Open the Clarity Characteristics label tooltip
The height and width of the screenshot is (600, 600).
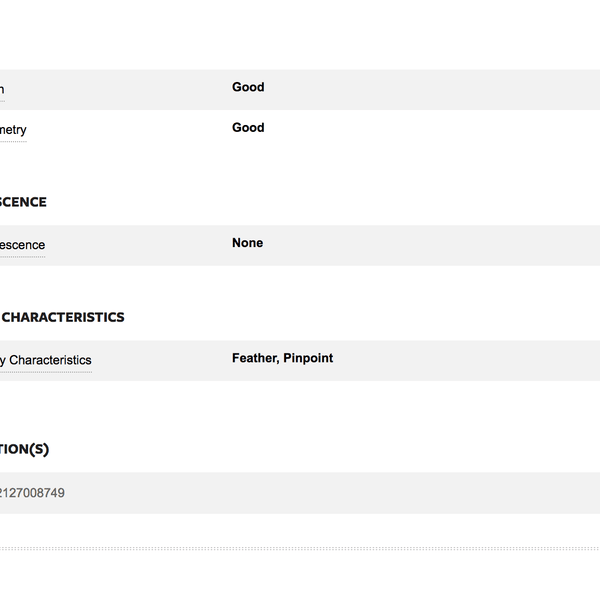point(46,360)
